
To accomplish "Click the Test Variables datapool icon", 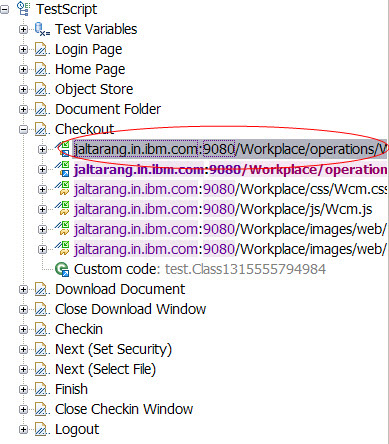I will (42, 29).
